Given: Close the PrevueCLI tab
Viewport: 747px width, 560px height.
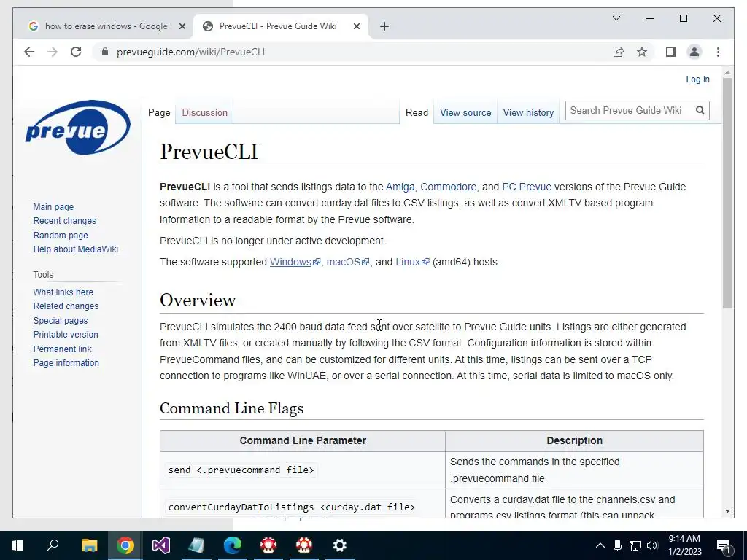Looking at the screenshot, I should [356, 26].
